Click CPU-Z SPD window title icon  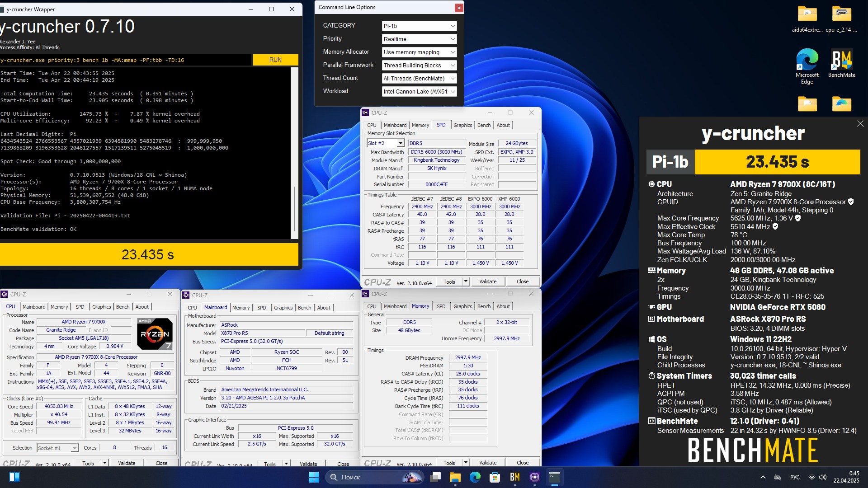pyautogui.click(x=366, y=113)
